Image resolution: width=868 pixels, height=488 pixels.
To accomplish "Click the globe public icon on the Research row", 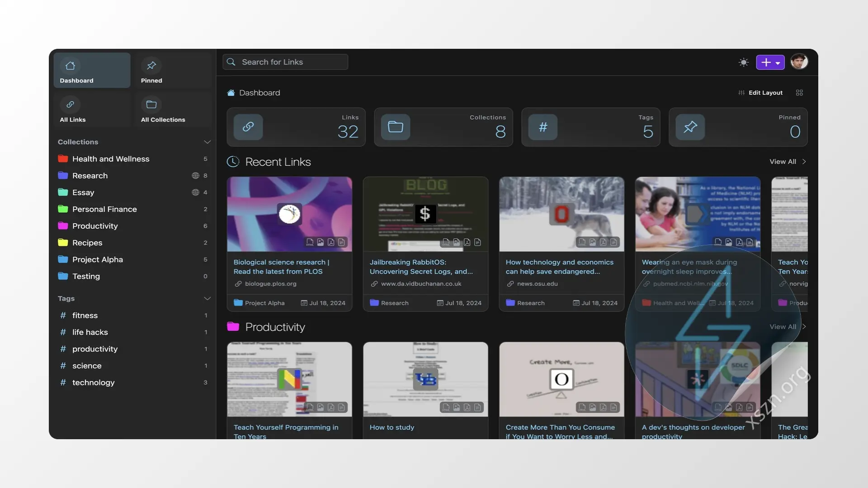I will click(x=195, y=176).
